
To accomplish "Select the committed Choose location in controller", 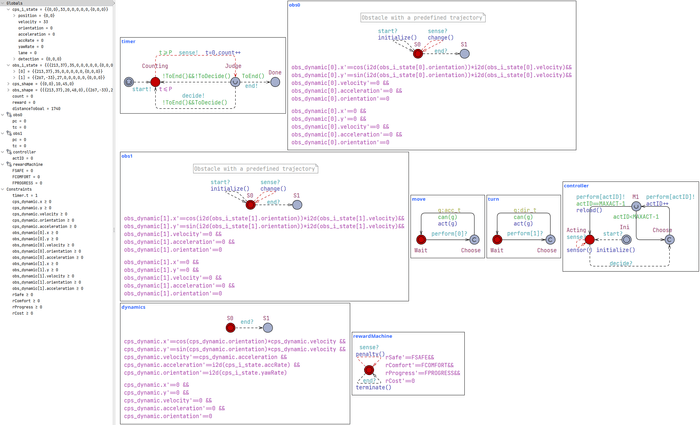I will [x=669, y=240].
